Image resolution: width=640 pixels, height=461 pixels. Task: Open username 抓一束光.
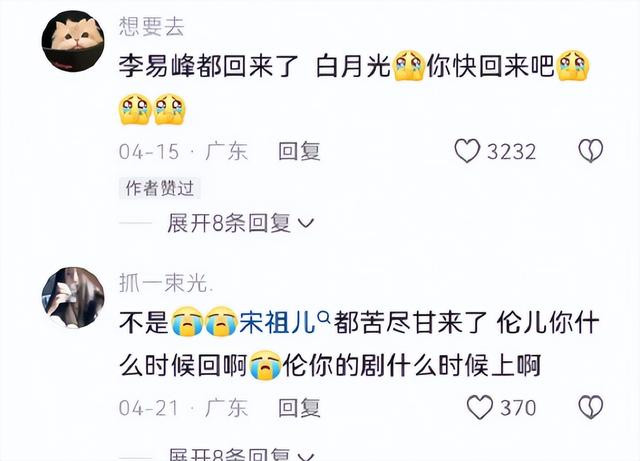pyautogui.click(x=166, y=283)
